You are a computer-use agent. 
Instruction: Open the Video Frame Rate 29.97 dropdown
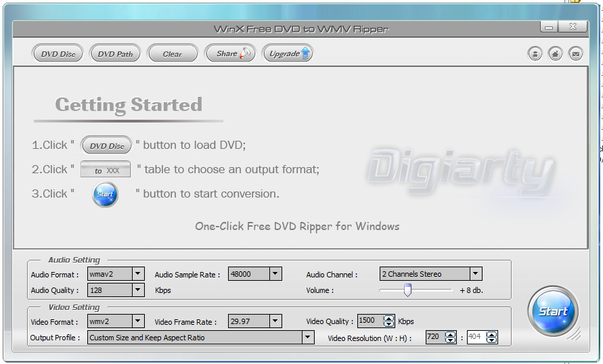[275, 321]
